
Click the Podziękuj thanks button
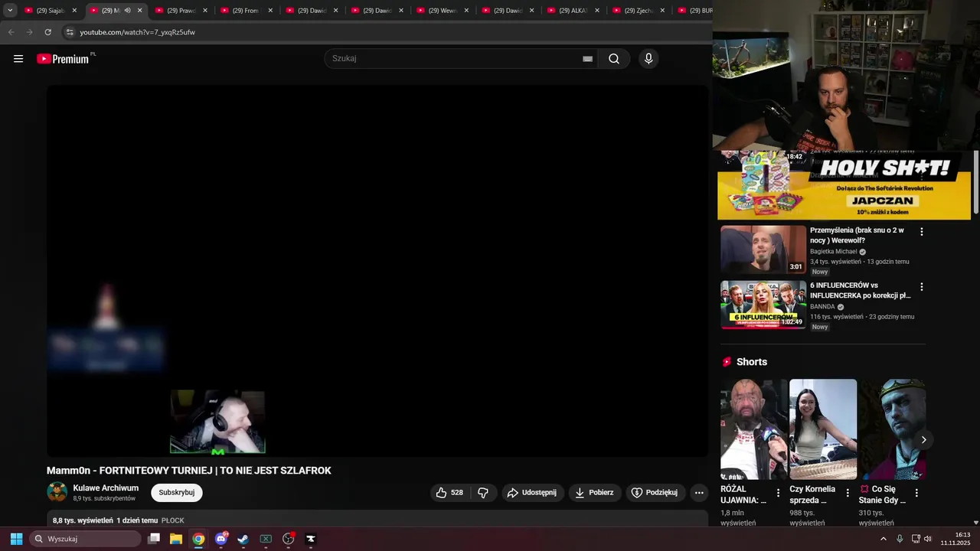tap(655, 493)
